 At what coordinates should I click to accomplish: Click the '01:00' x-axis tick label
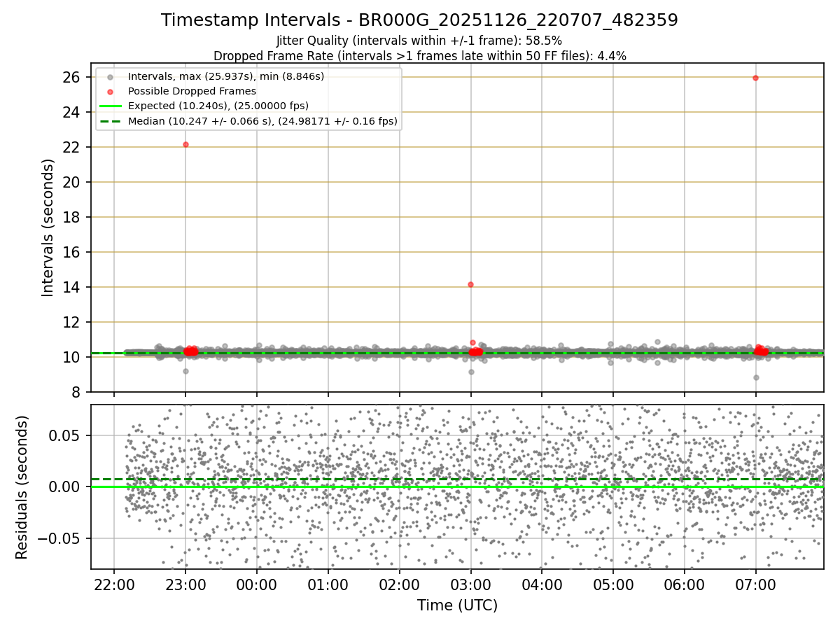[x=328, y=584]
